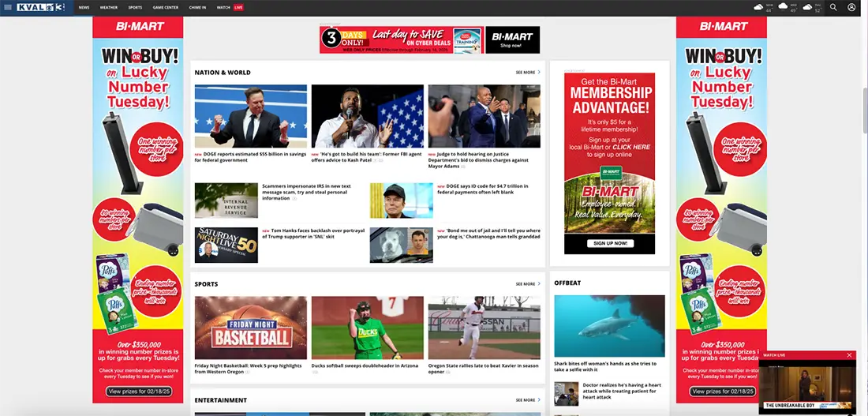868x416 pixels.
Task: Open Judge hearing Mayor Adams headline
Action: [479, 160]
